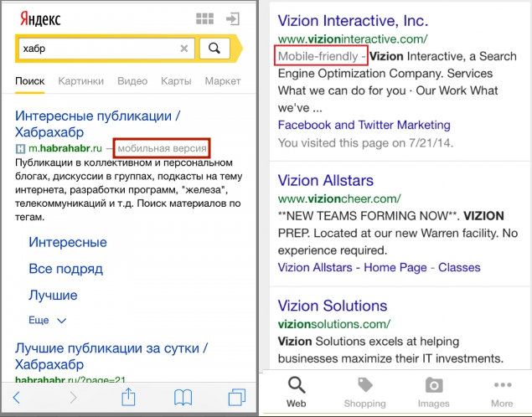
Task: Open the Safari share sheet icon
Action: coord(128,397)
